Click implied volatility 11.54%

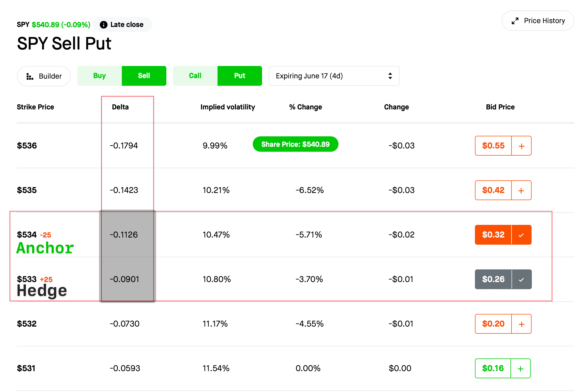point(216,368)
